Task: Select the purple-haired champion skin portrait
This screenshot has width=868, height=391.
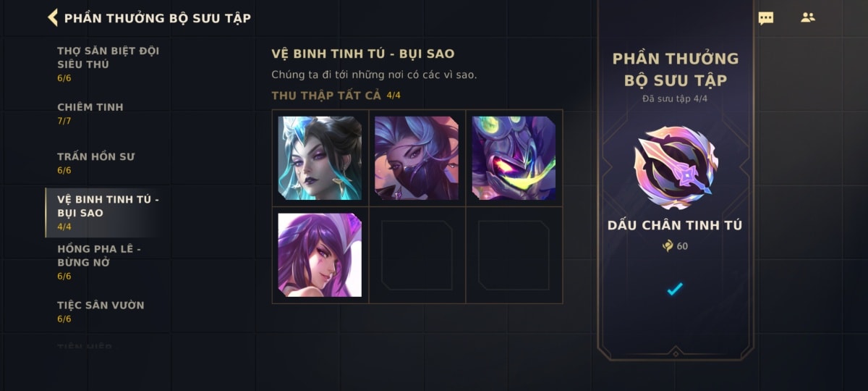Action: click(x=320, y=255)
